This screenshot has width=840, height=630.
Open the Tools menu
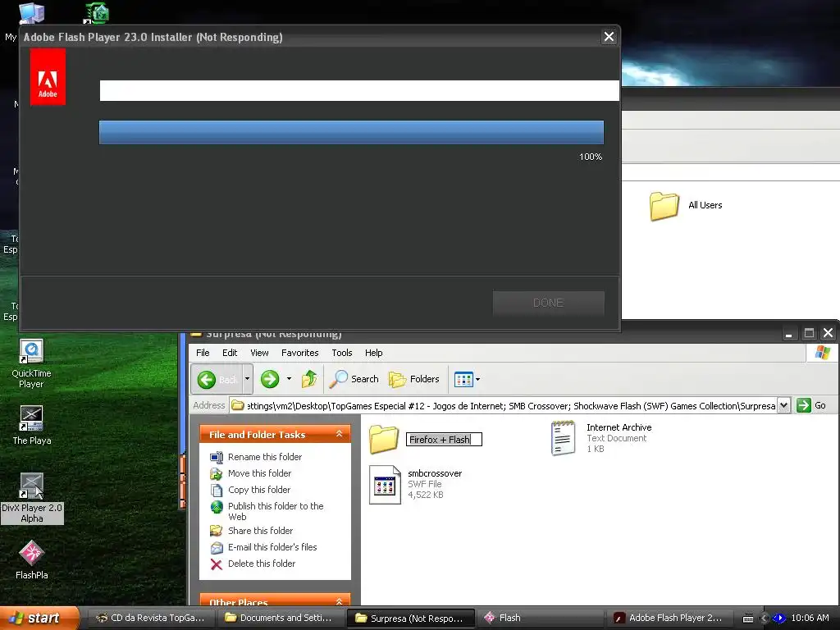click(342, 353)
